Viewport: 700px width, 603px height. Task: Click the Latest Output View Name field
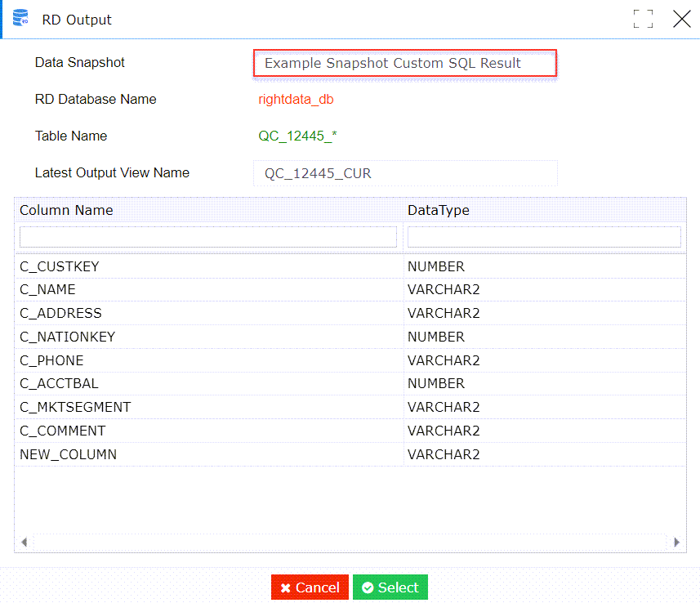pyautogui.click(x=405, y=173)
